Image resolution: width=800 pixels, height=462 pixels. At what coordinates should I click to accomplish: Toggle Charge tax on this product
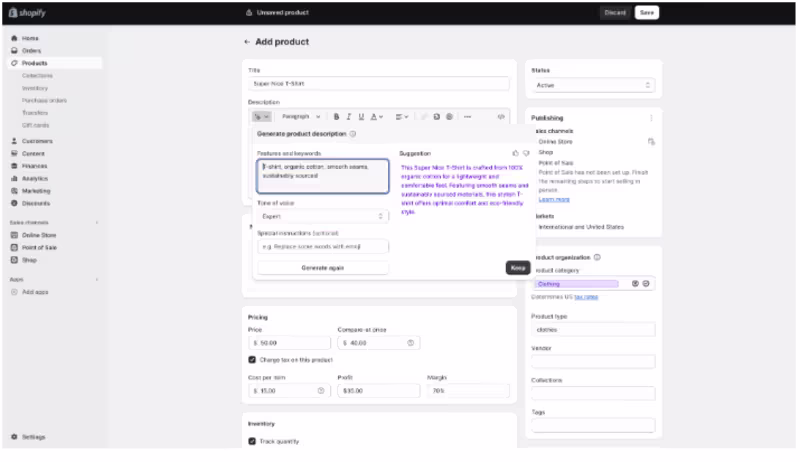(252, 360)
